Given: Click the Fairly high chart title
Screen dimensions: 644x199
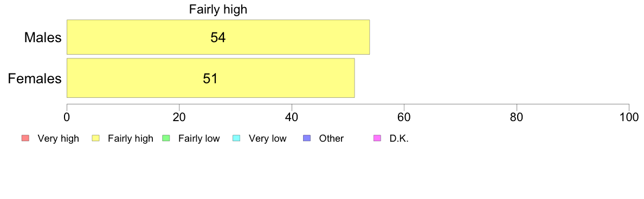Looking at the screenshot, I should coord(218,9).
